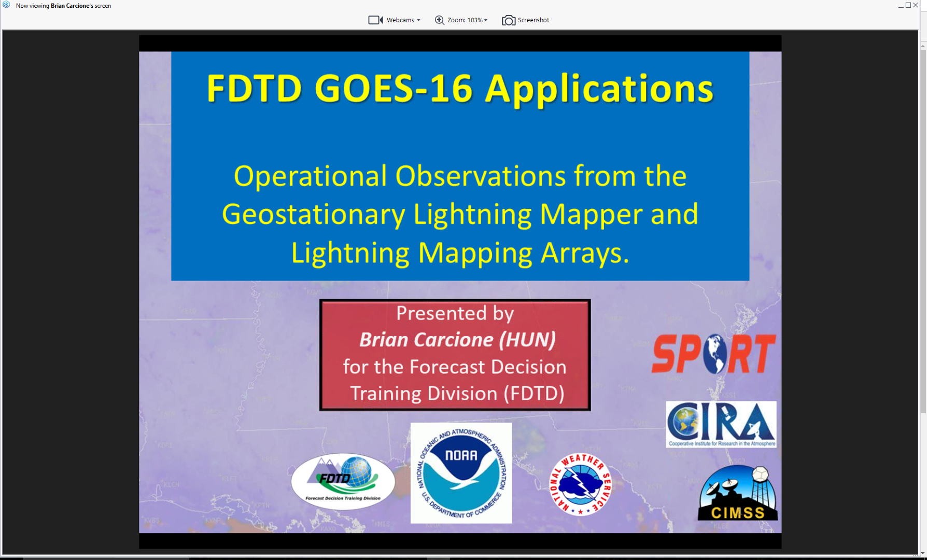Click the CIMSS logo on the slide
This screenshot has width=927, height=560.
[737, 493]
